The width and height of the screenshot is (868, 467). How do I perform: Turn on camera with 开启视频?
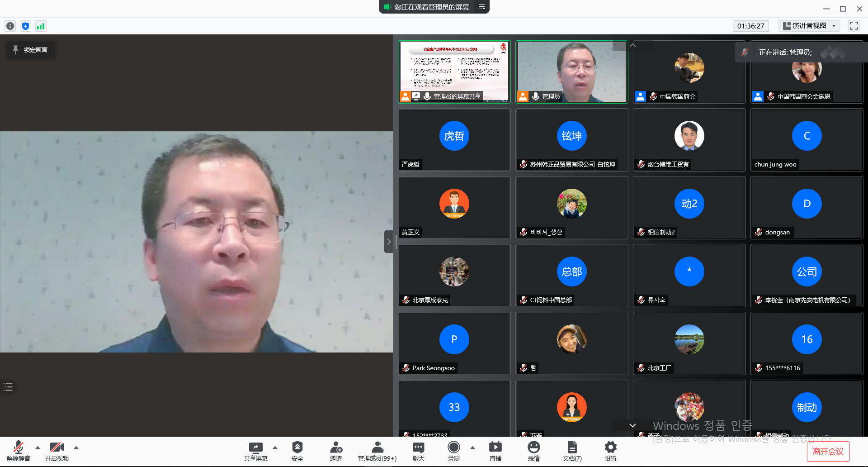click(x=57, y=451)
